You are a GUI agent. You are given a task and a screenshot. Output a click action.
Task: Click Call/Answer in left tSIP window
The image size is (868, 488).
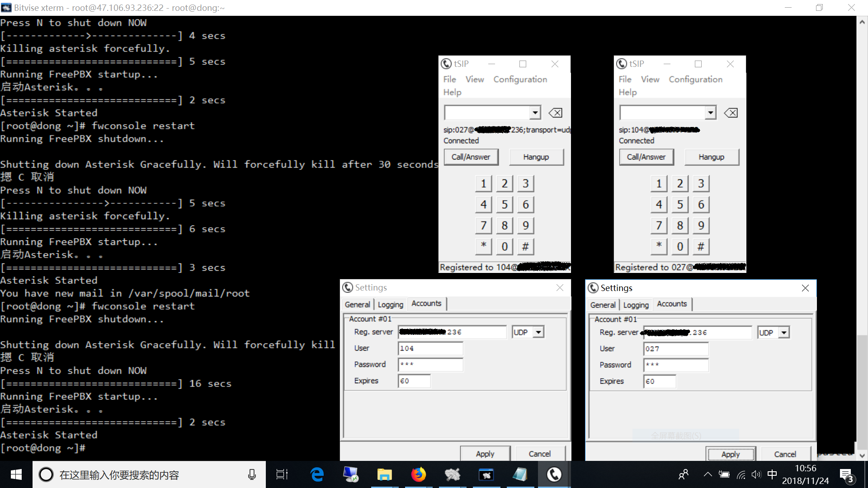(x=471, y=157)
